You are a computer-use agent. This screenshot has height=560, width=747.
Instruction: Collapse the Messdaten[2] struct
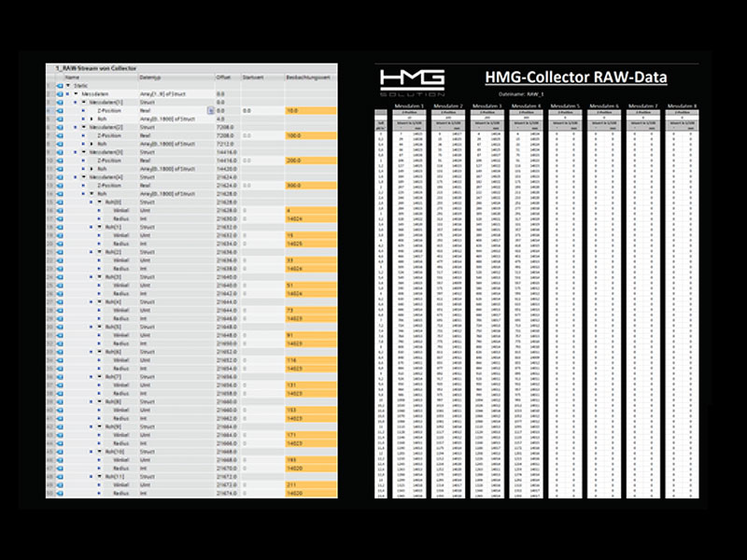coord(84,127)
